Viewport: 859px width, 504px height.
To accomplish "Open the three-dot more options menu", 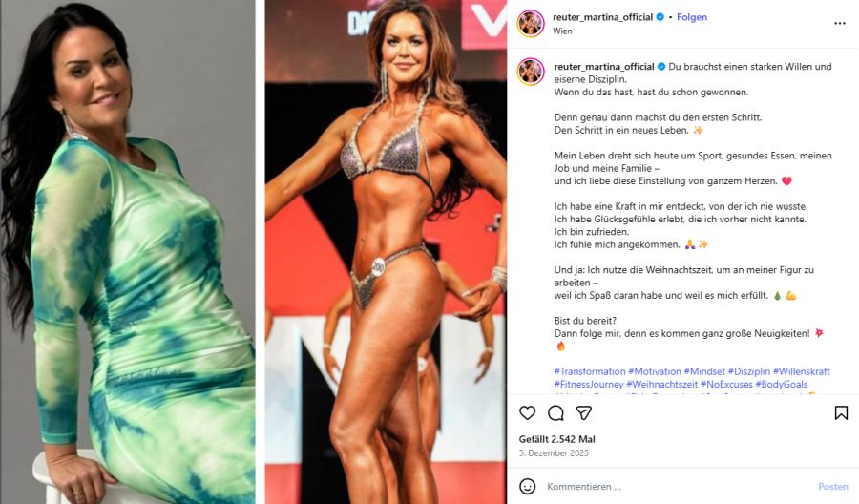I will coord(840,24).
